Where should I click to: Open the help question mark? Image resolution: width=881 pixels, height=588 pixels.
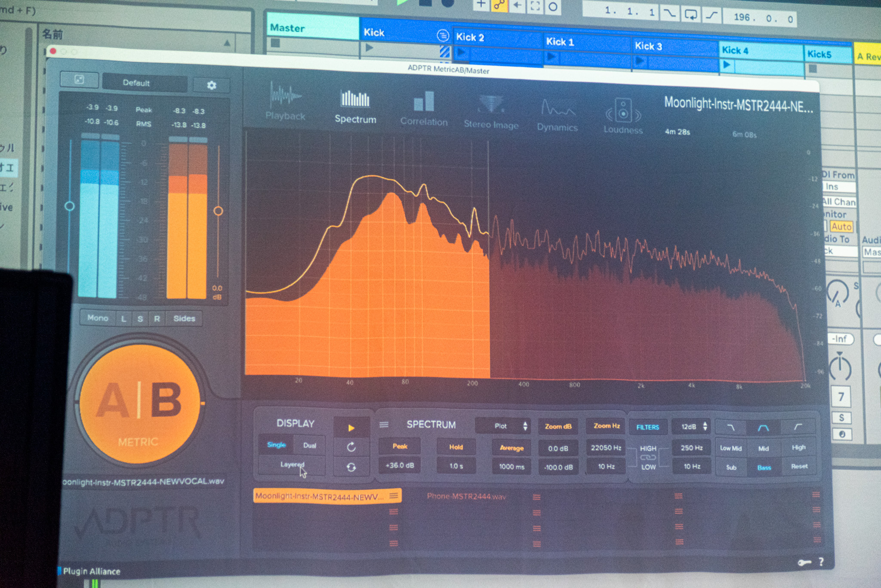tap(821, 562)
